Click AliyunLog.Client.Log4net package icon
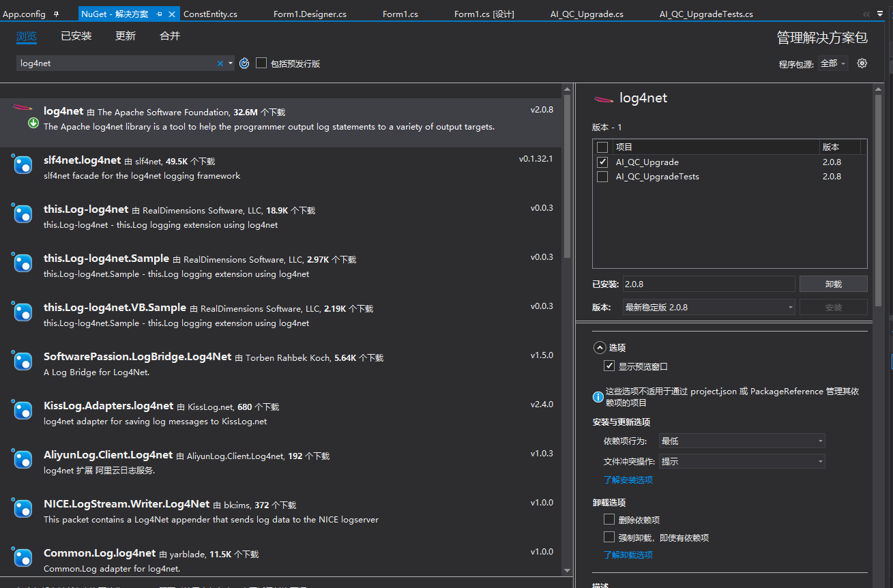The width and height of the screenshot is (893, 588). pyautogui.click(x=23, y=460)
